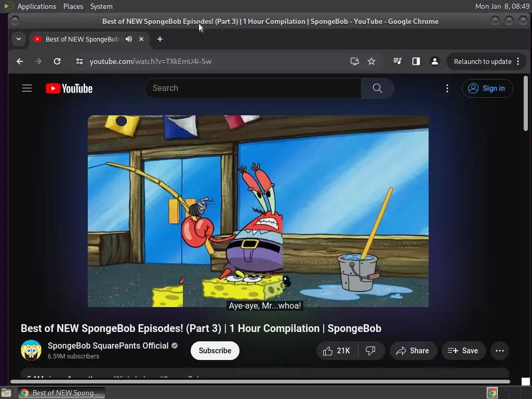
Task: Open the YouTube guide hamburger menu
Action: click(x=27, y=88)
